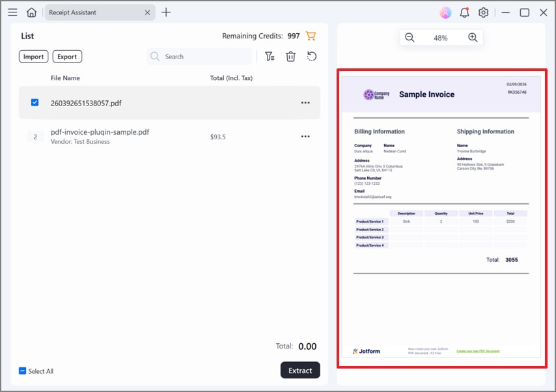Screen dimensions: 556x392
Task: Toggle the Select All checkbox
Action: pyautogui.click(x=21, y=370)
